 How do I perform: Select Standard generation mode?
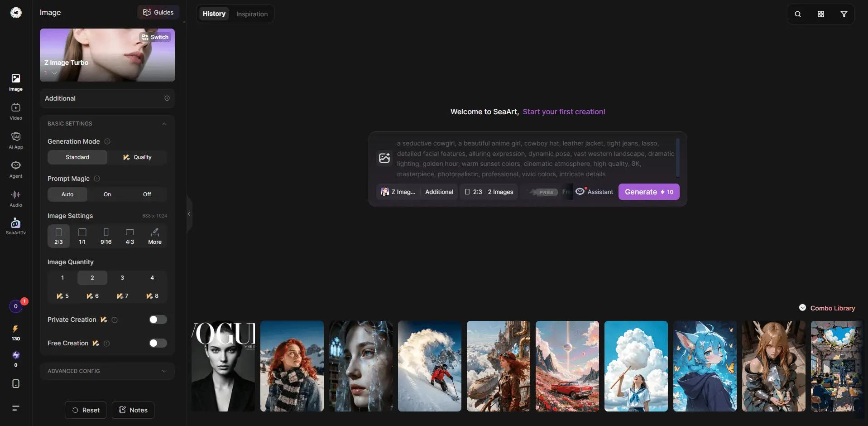[x=77, y=157]
